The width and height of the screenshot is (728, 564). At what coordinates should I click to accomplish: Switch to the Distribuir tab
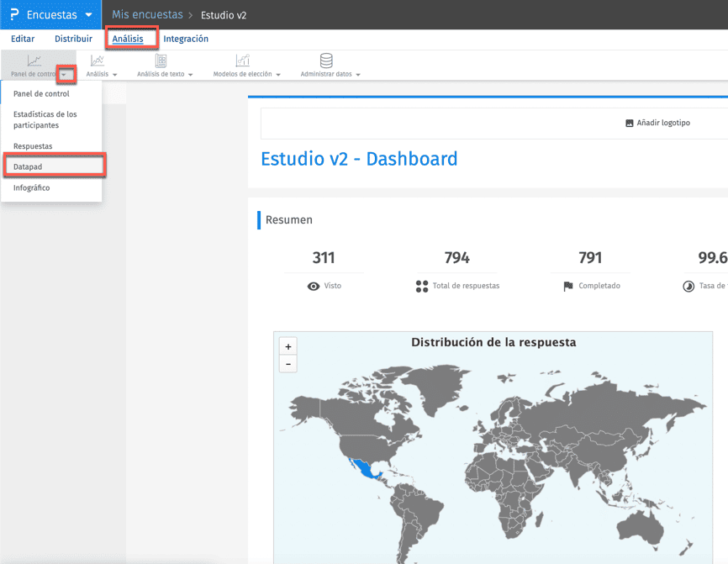(x=73, y=39)
